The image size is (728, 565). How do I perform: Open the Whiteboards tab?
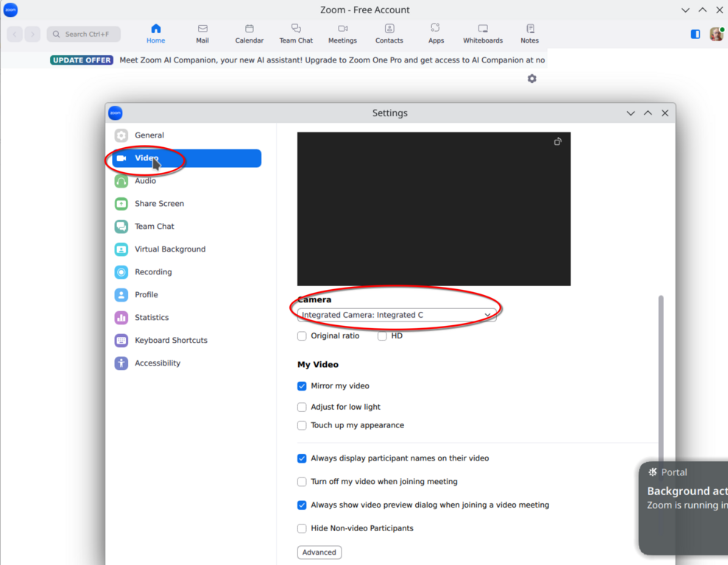click(483, 34)
